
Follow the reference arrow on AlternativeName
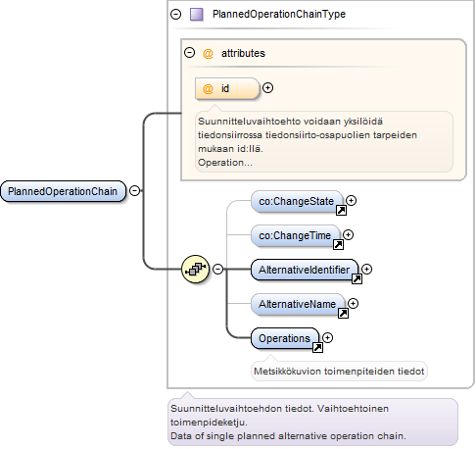tap(343, 313)
